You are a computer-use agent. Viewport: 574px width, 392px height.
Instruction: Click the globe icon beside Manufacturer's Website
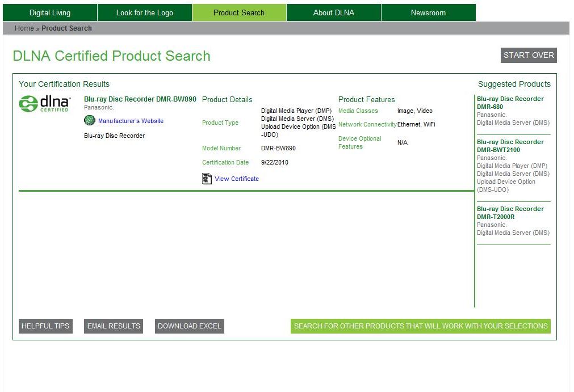[x=90, y=120]
